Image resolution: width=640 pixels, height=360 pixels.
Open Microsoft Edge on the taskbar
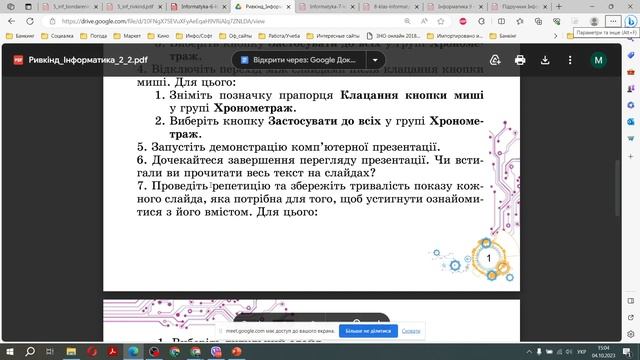[133, 351]
